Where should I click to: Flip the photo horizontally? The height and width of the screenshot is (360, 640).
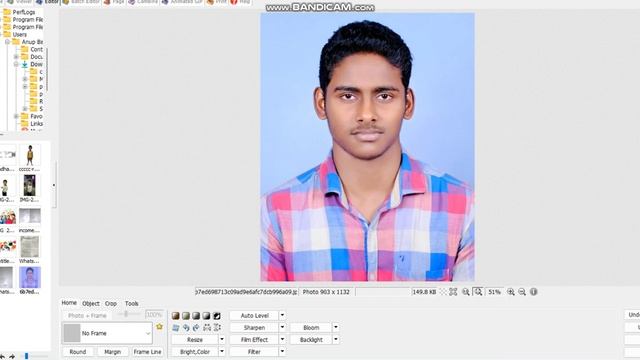point(207,327)
